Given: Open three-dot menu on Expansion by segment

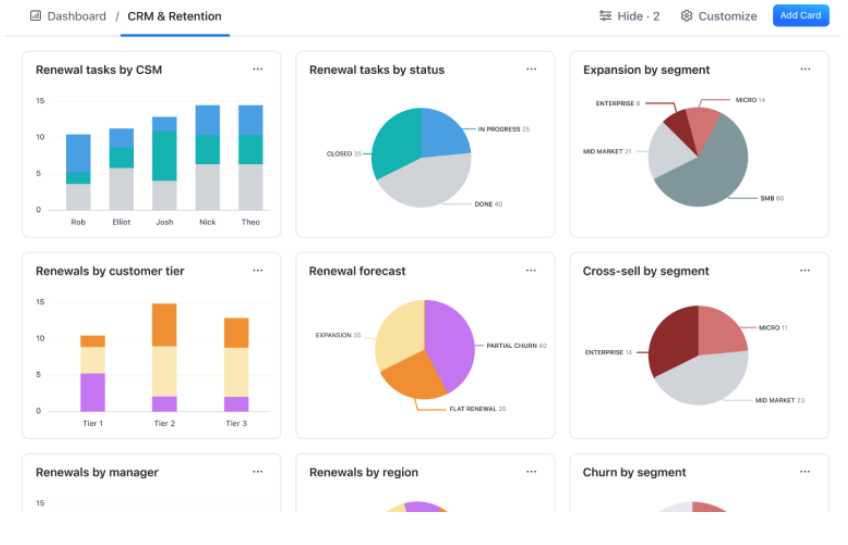Looking at the screenshot, I should [x=805, y=70].
